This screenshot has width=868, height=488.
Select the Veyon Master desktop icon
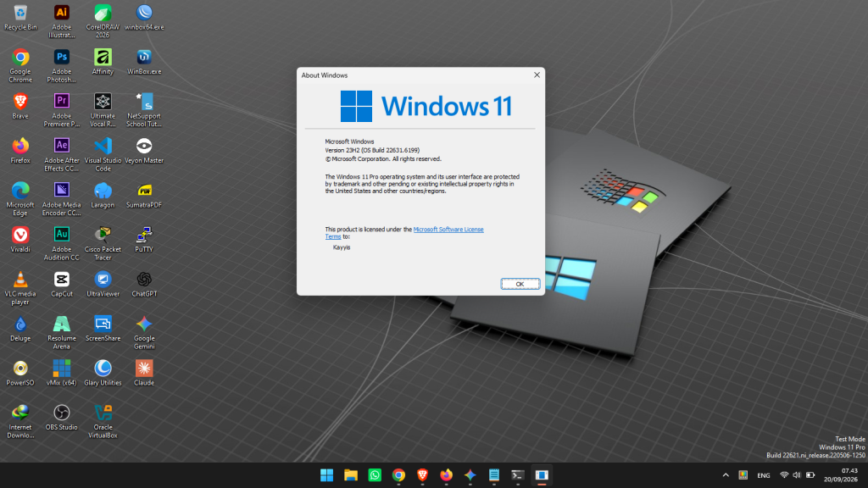point(144,151)
